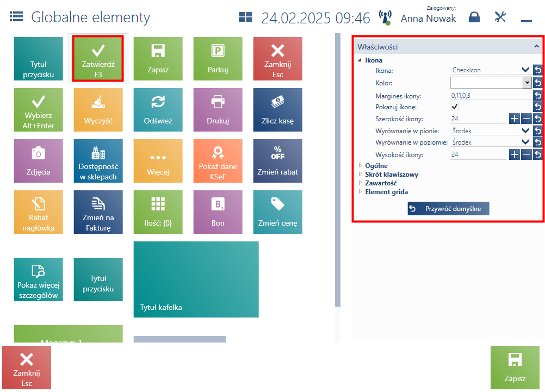Select the Pokaż więcej szczegółów tile
Viewport: 545px width, 392px height.
tap(38, 279)
